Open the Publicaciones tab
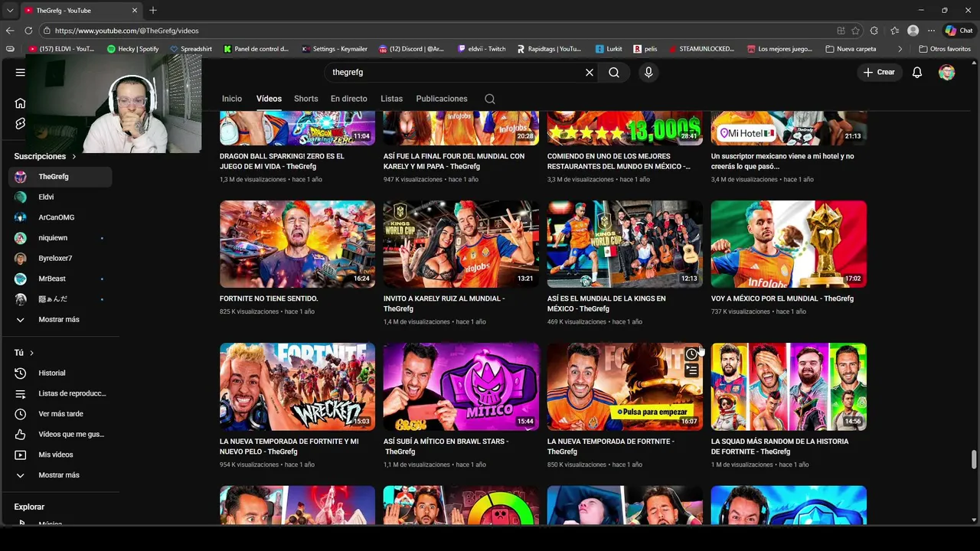Image resolution: width=980 pixels, height=551 pixels. [442, 99]
